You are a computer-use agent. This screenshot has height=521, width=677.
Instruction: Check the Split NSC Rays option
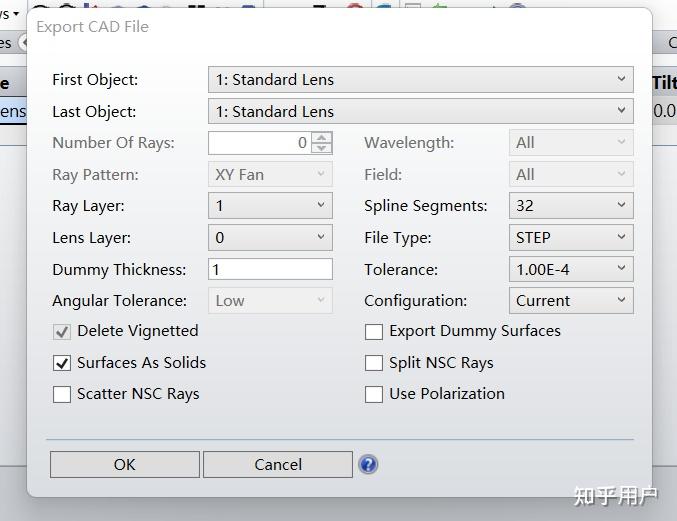click(x=373, y=363)
